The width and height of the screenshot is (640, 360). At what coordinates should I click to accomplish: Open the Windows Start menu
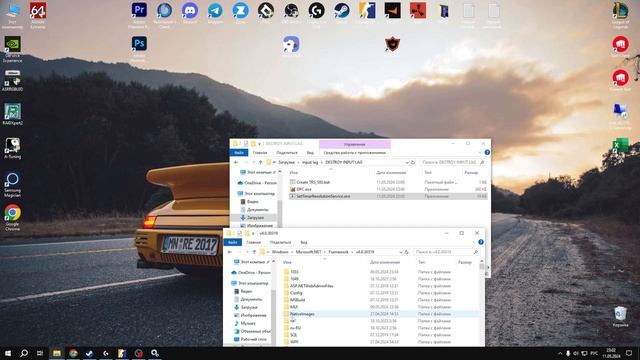(8, 353)
